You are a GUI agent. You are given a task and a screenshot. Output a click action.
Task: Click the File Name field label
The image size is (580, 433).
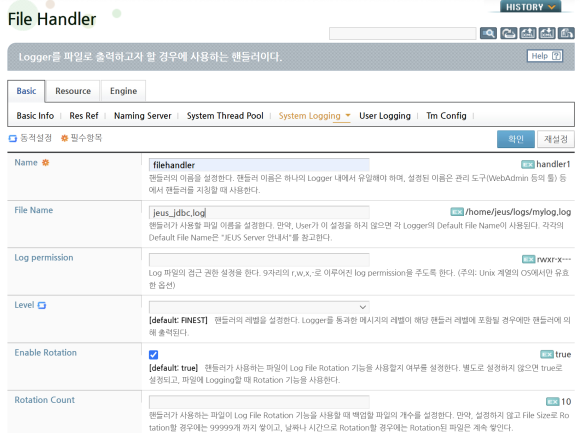pos(34,210)
